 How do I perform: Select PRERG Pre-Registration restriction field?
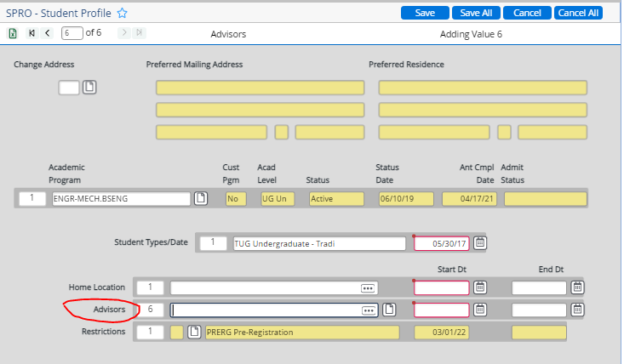tap(302, 333)
